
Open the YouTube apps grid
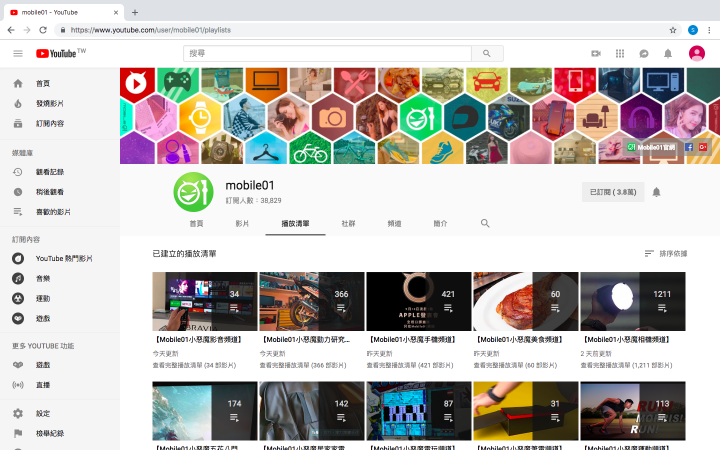pyautogui.click(x=620, y=54)
